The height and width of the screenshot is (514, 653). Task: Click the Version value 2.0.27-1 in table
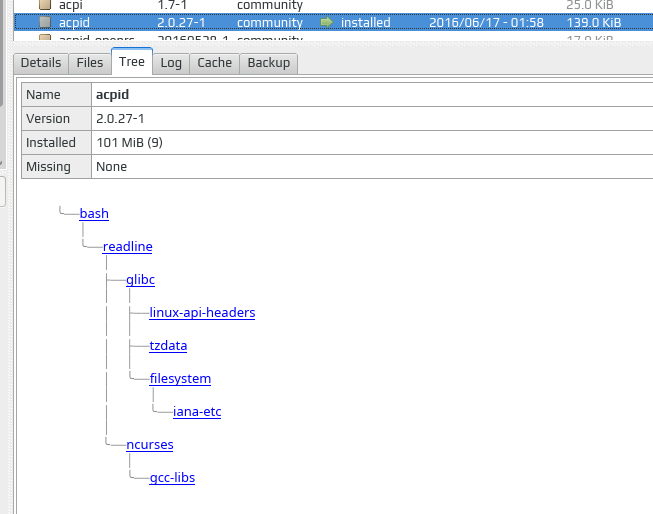click(x=120, y=119)
